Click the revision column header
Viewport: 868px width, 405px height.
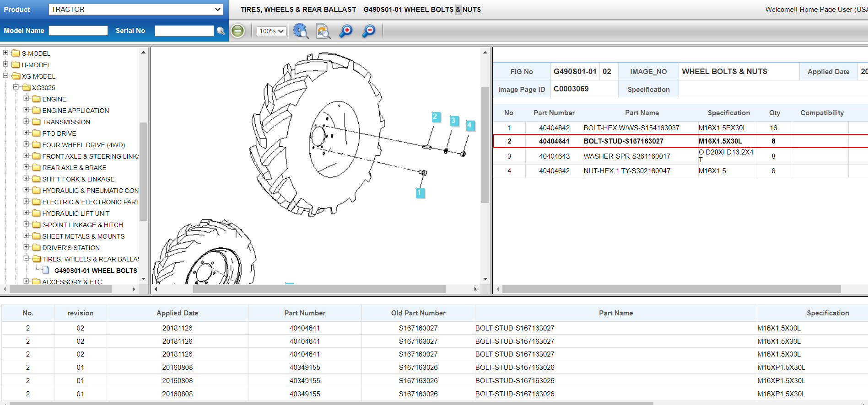80,313
